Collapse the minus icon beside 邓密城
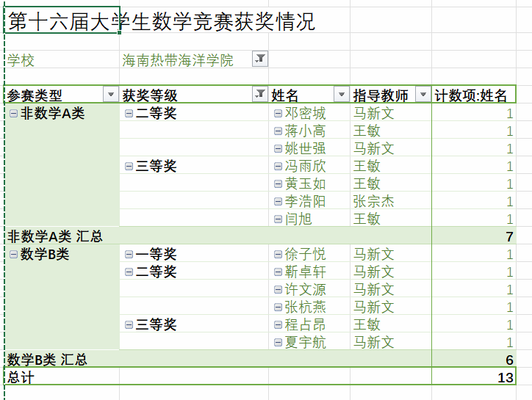 tap(278, 113)
